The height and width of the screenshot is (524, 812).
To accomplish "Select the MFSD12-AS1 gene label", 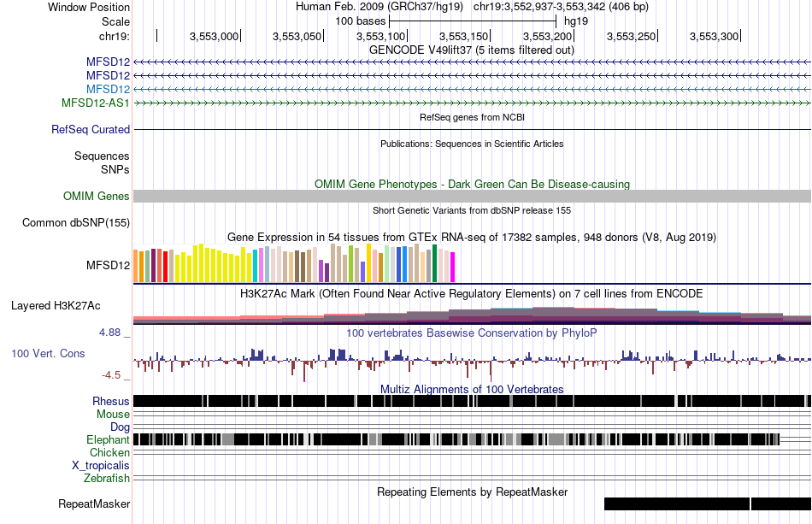I will pos(96,103).
